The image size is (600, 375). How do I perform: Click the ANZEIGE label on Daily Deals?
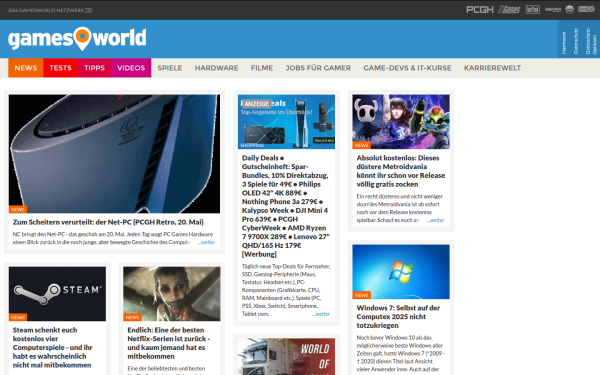pyautogui.click(x=257, y=104)
